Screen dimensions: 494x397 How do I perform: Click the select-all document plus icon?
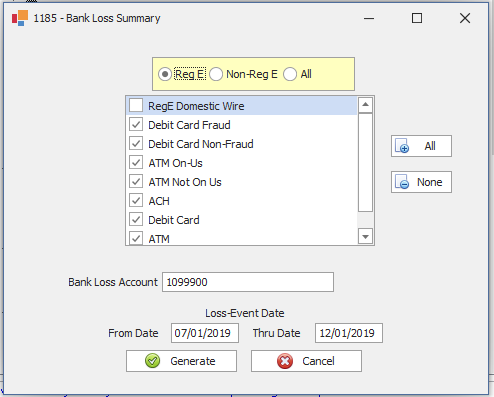pos(402,146)
